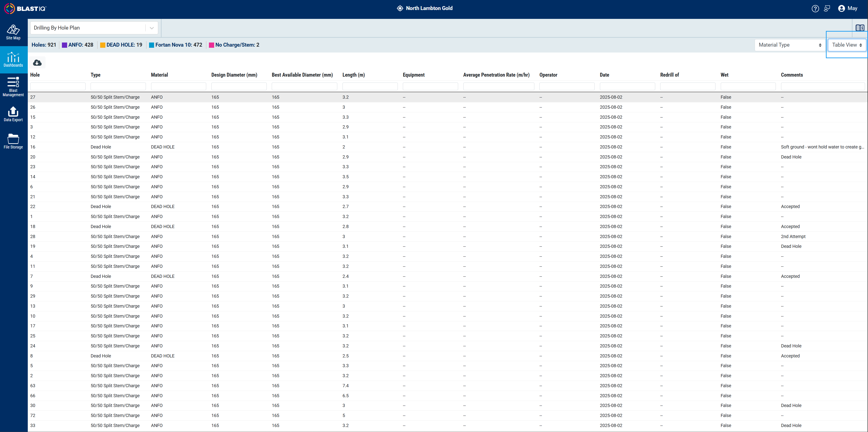Open the help question mark icon
868x432 pixels.
click(x=815, y=8)
